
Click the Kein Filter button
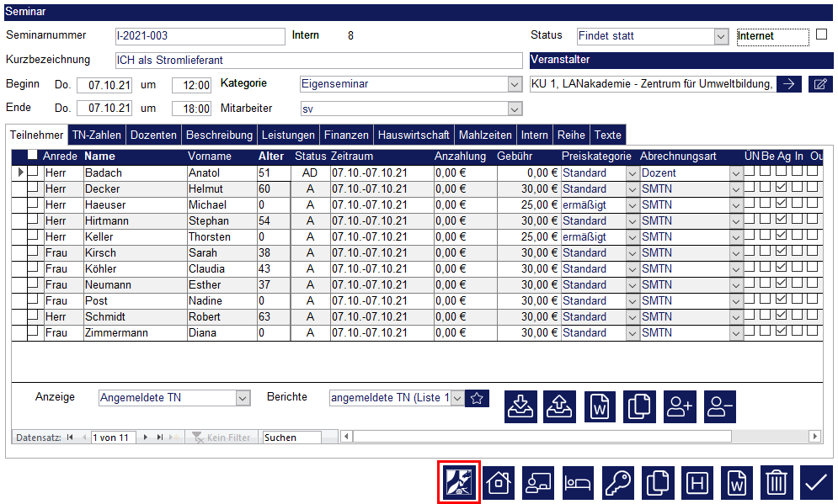221,438
